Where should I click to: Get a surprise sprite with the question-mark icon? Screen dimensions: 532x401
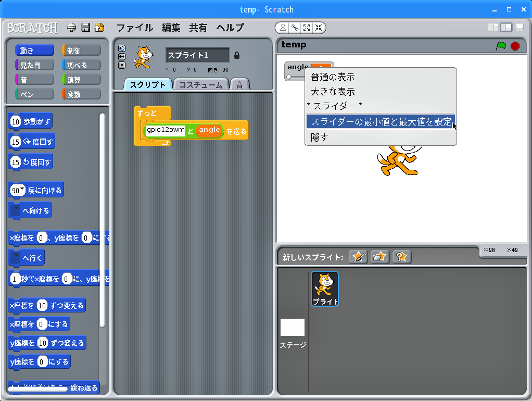[x=402, y=257]
